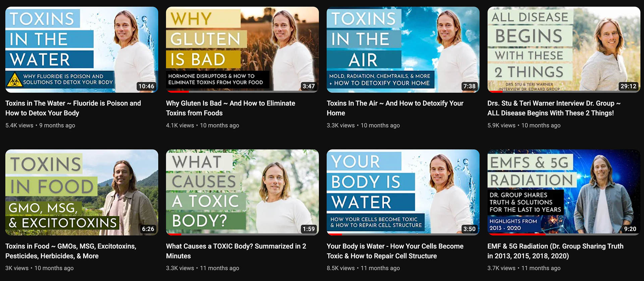
Task: Click title 'EMF & 5G Radiation (Dr. Group Sharing Truth'
Action: click(x=555, y=251)
